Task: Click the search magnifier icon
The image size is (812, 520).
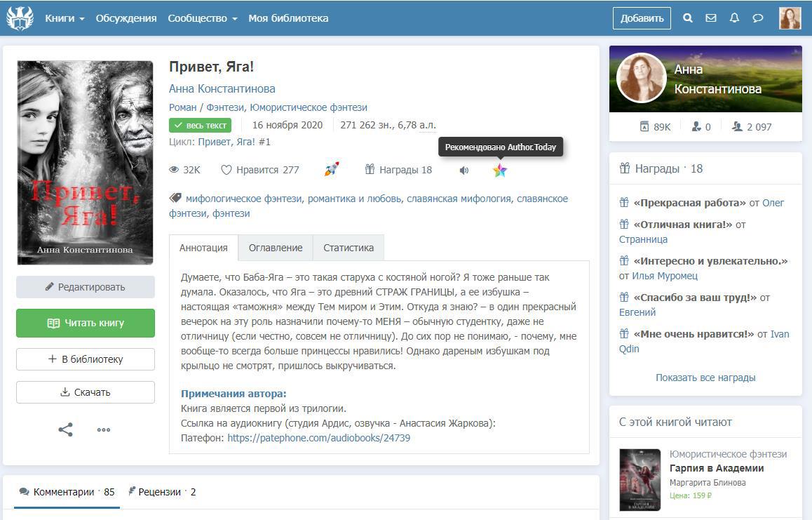Action: 688,18
